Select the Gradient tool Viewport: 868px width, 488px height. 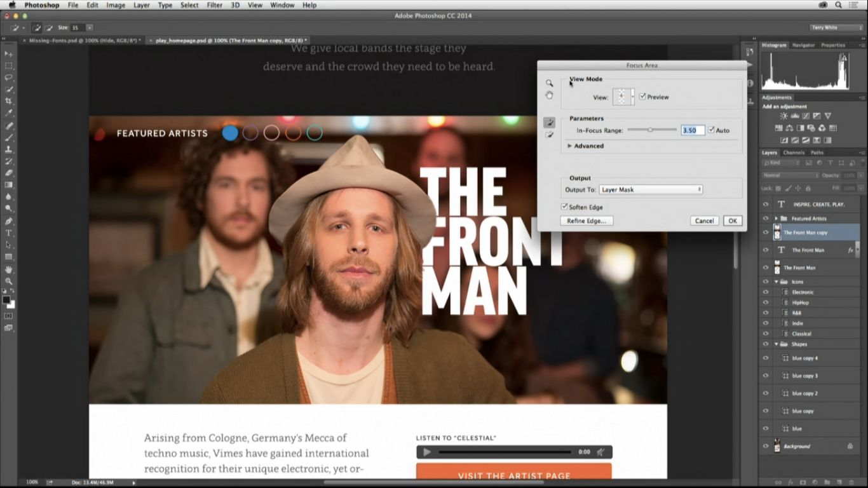(9, 185)
